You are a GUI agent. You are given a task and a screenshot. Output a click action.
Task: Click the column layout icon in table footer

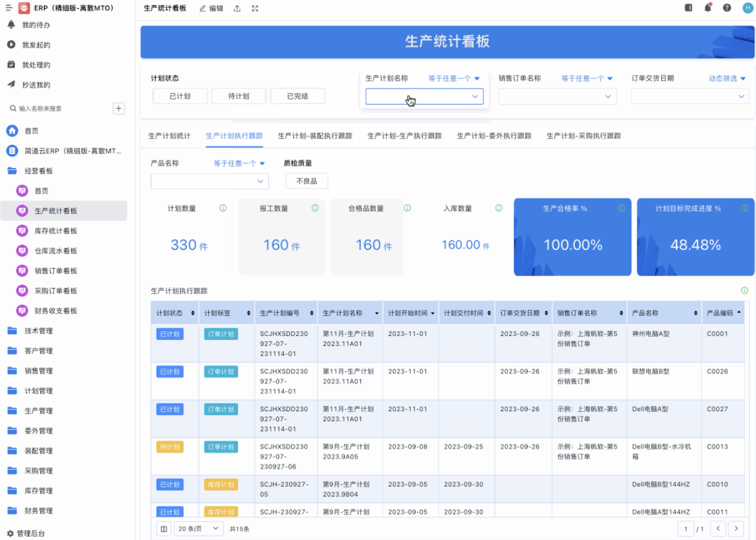click(165, 529)
